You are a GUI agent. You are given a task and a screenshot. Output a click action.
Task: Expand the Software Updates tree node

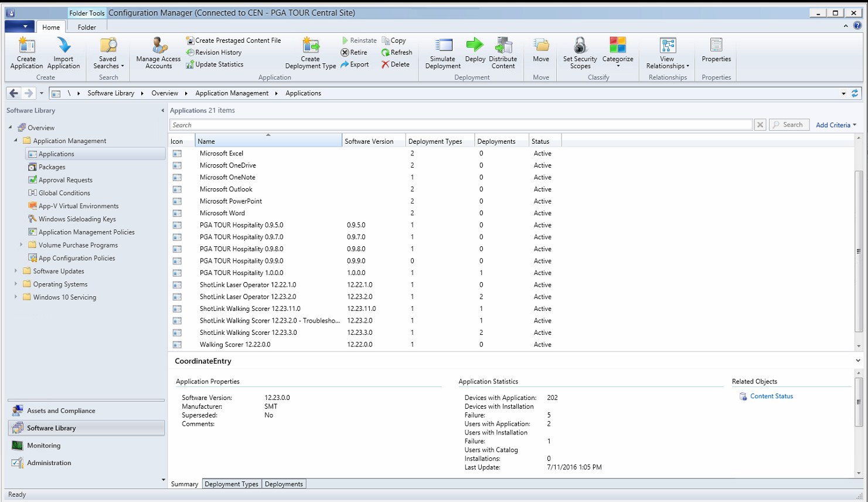click(x=16, y=271)
